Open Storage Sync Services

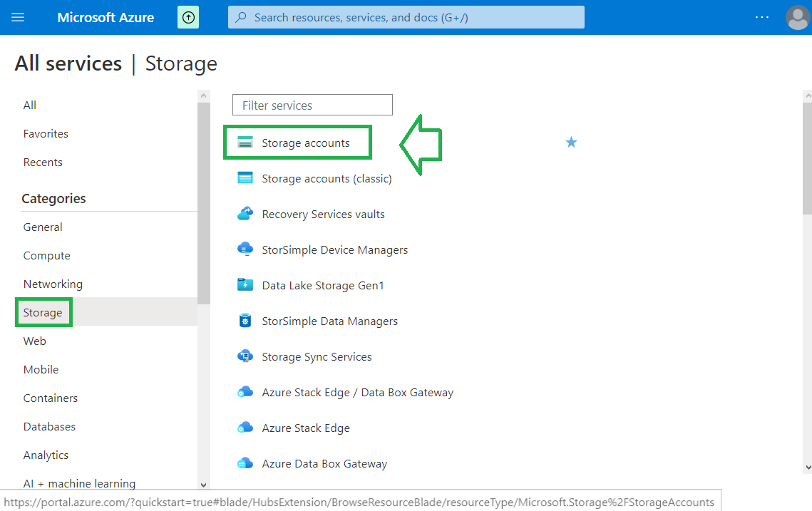pos(317,357)
